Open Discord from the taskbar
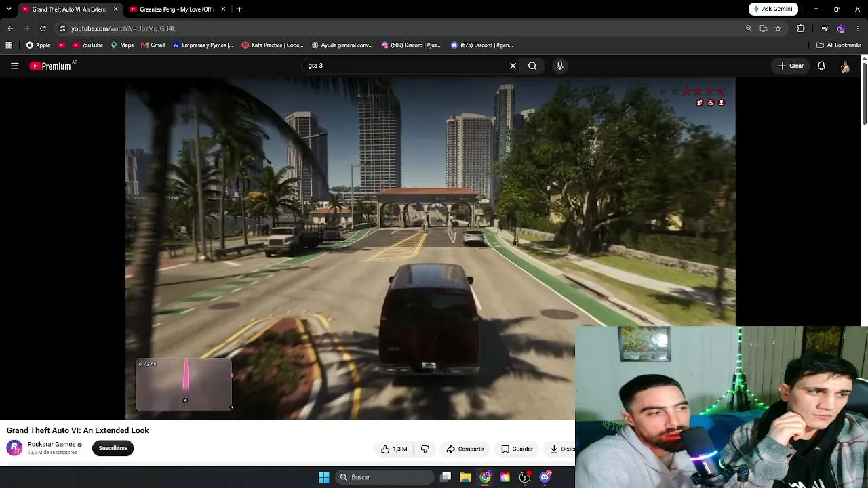868x488 pixels. pyautogui.click(x=545, y=477)
